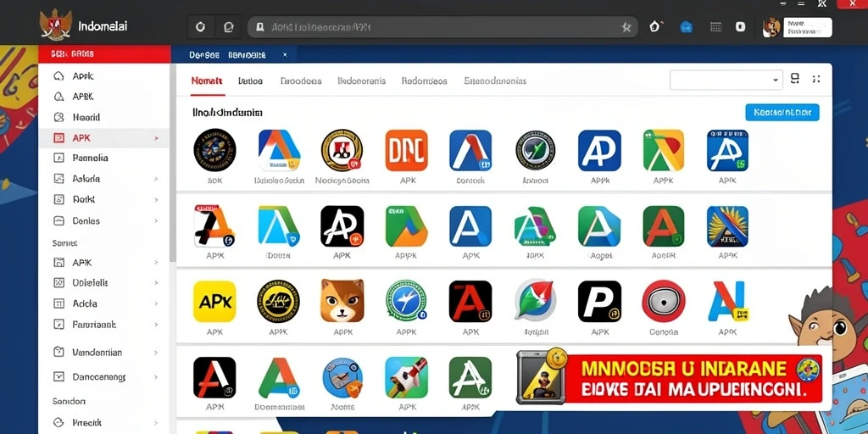Click the banner's framed character thumbnail
The height and width of the screenshot is (434, 868).
pyautogui.click(x=541, y=378)
